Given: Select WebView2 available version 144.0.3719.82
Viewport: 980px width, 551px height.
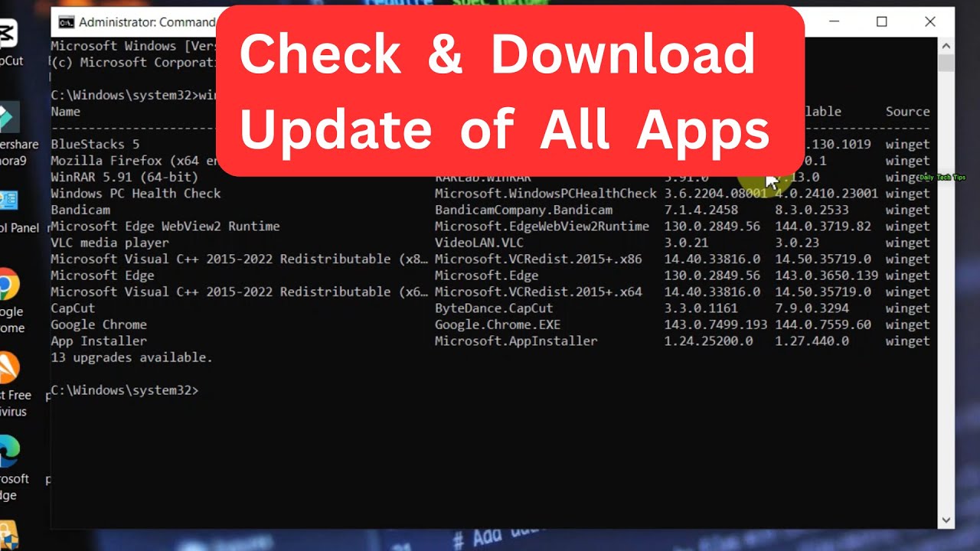Looking at the screenshot, I should pos(823,227).
